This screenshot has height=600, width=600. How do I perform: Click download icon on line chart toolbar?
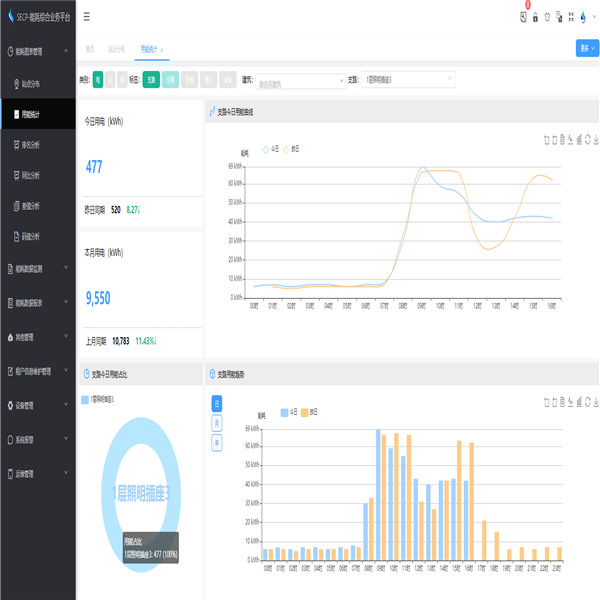[x=596, y=140]
